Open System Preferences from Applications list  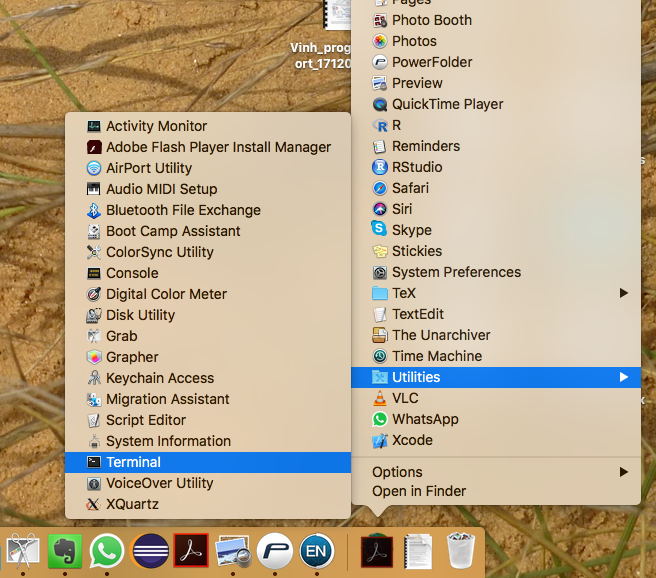[456, 272]
